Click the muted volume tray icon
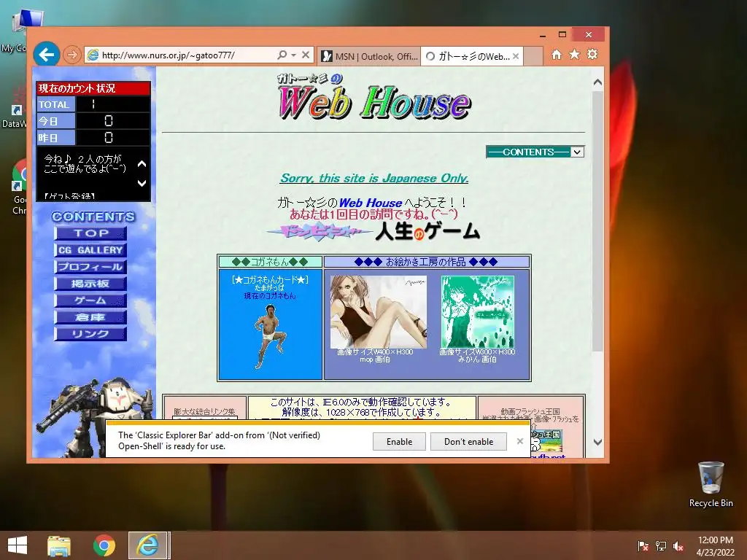Image resolution: width=747 pixels, height=560 pixels. [678, 545]
